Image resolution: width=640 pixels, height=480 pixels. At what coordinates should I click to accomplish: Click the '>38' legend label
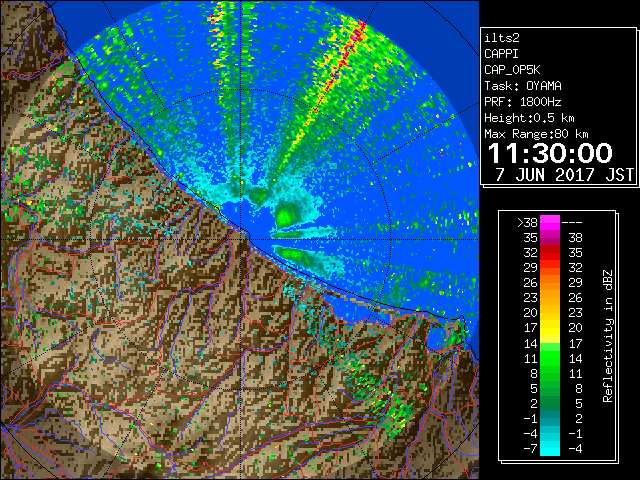click(x=527, y=223)
